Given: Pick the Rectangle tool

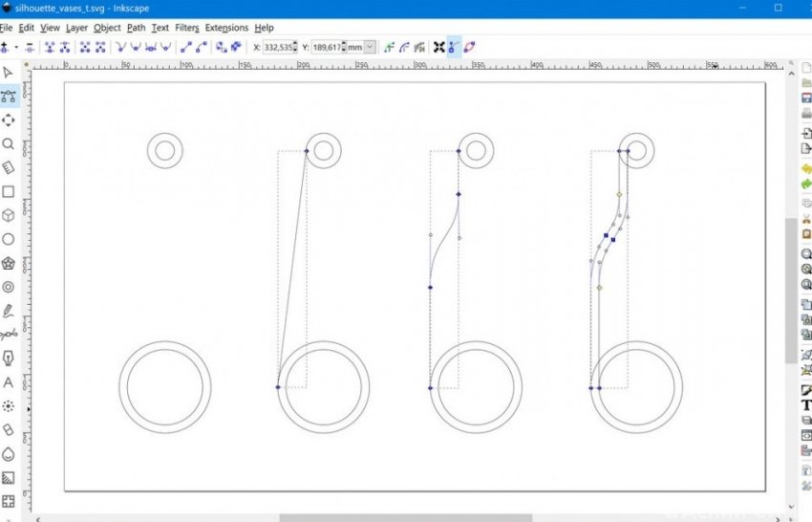Looking at the screenshot, I should point(9,191).
